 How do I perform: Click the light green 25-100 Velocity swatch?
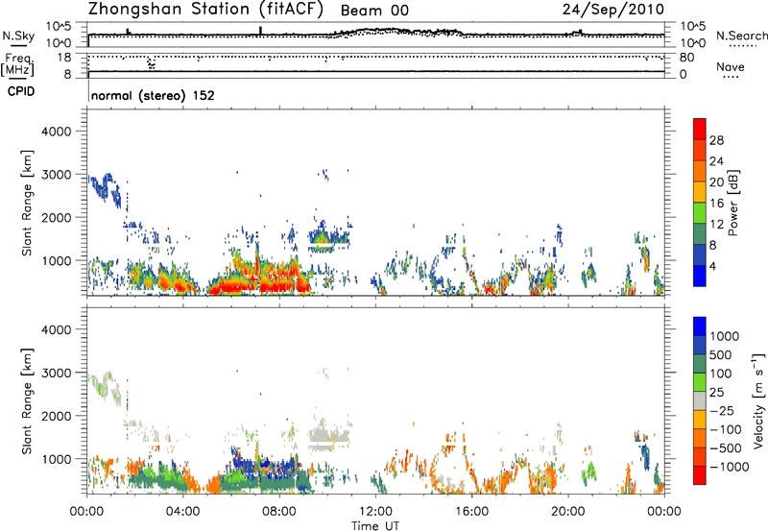point(700,382)
